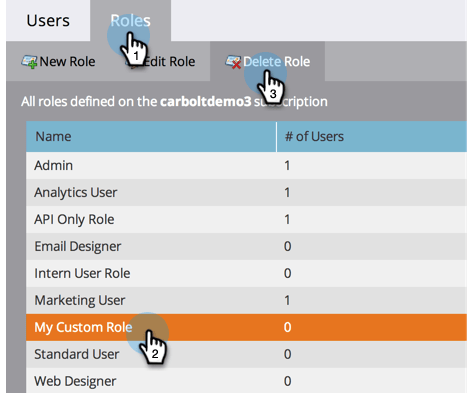This screenshot has width=472, height=395.
Task: Select the Intern User Role row
Action: click(246, 274)
